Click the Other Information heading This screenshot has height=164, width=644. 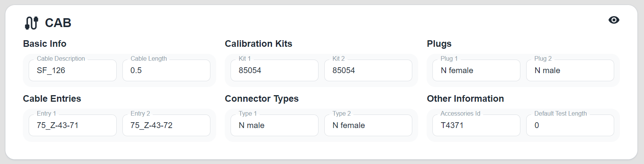(465, 99)
